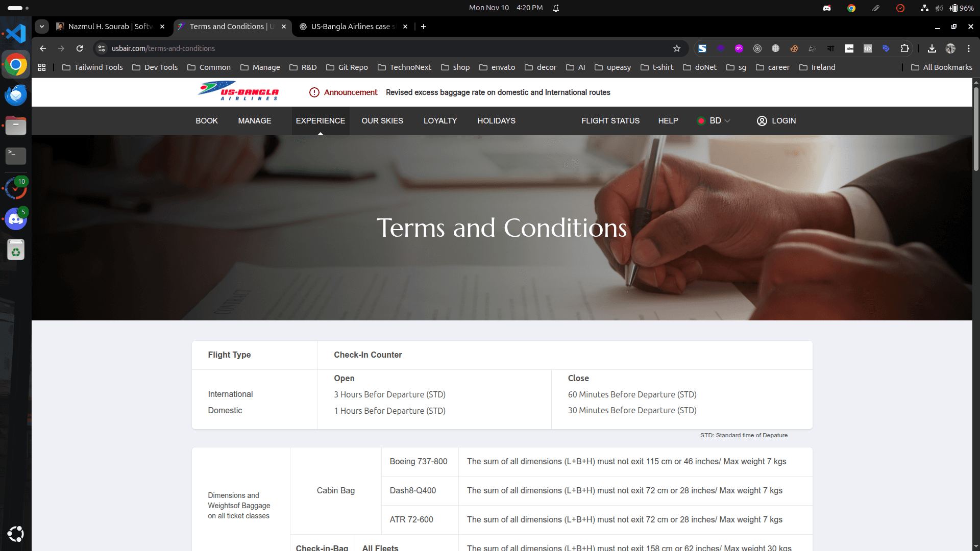The image size is (980, 551).
Task: Open Visual Studio Code from the dock
Action: point(16,34)
